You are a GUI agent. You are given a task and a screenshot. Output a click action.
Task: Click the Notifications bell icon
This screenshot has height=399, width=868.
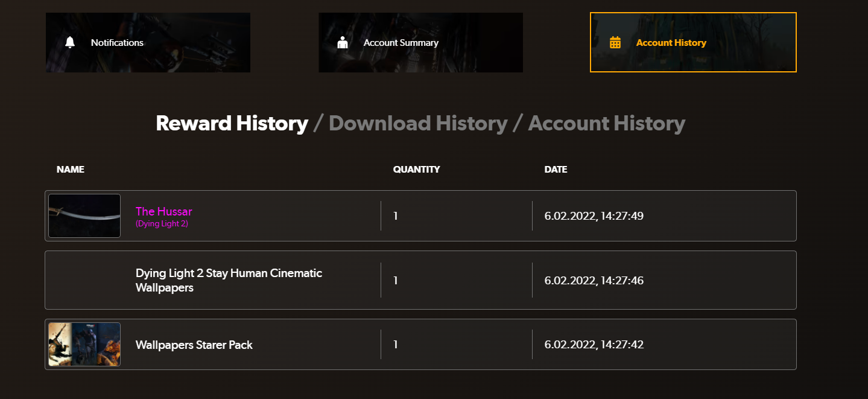coord(70,42)
